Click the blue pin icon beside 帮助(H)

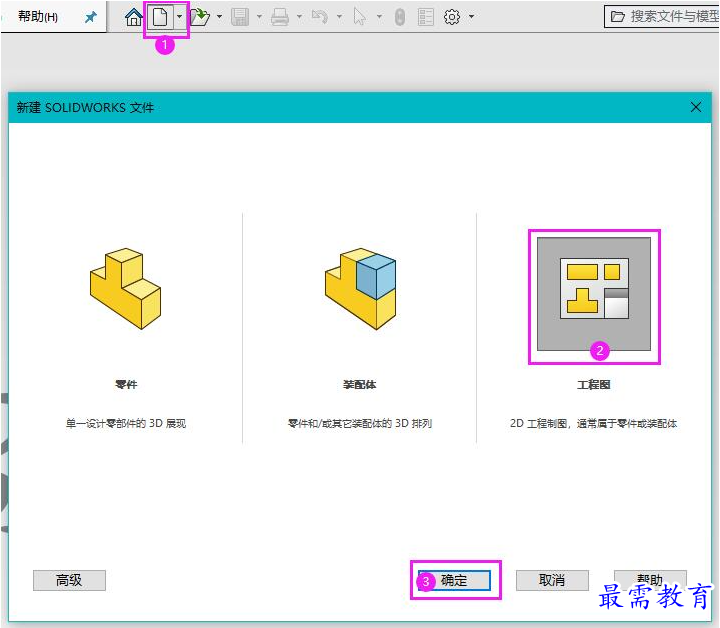coord(90,17)
